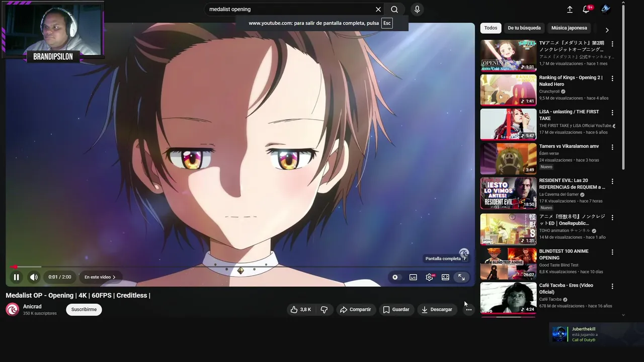
Task: Select the 'De tu búsqueda' chip
Action: (524, 28)
